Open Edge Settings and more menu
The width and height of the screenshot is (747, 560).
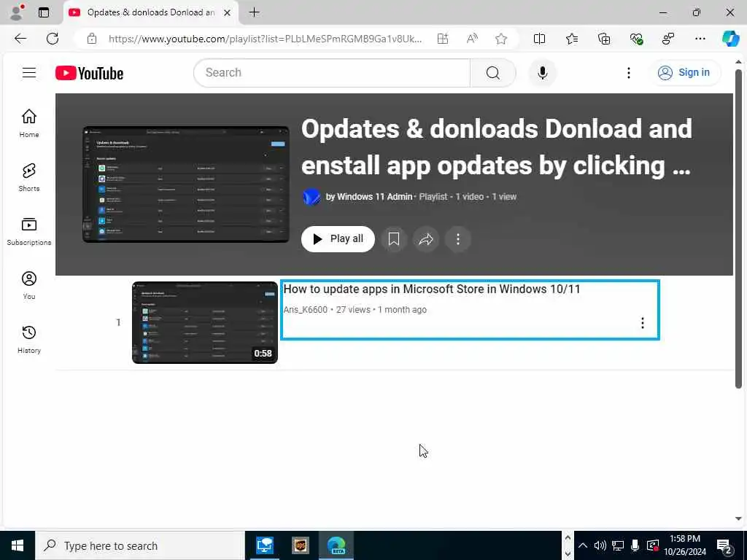(700, 39)
